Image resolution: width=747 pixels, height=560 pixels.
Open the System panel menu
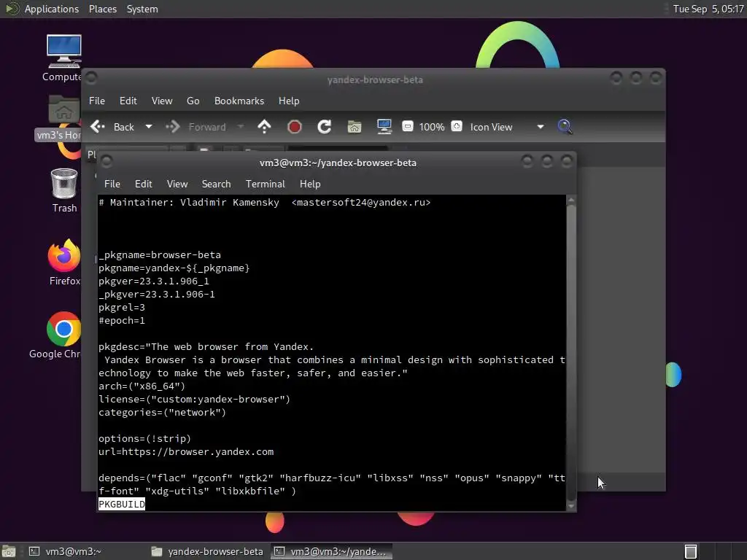click(142, 9)
